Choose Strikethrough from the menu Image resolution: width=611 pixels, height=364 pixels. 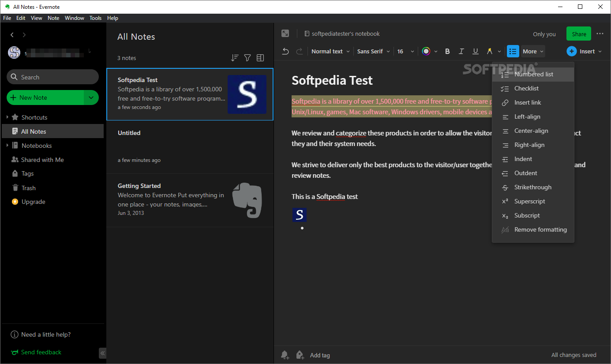coord(533,187)
